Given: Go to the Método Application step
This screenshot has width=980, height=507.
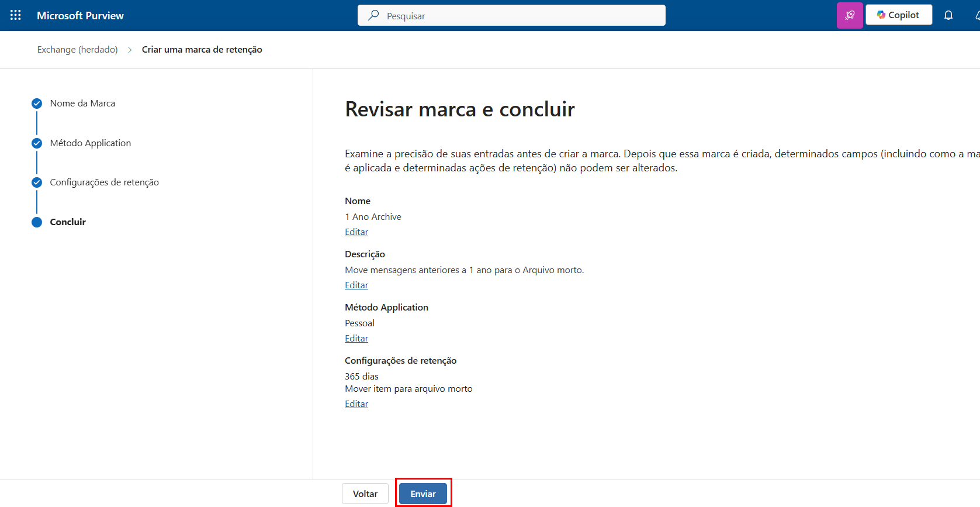Looking at the screenshot, I should point(91,143).
